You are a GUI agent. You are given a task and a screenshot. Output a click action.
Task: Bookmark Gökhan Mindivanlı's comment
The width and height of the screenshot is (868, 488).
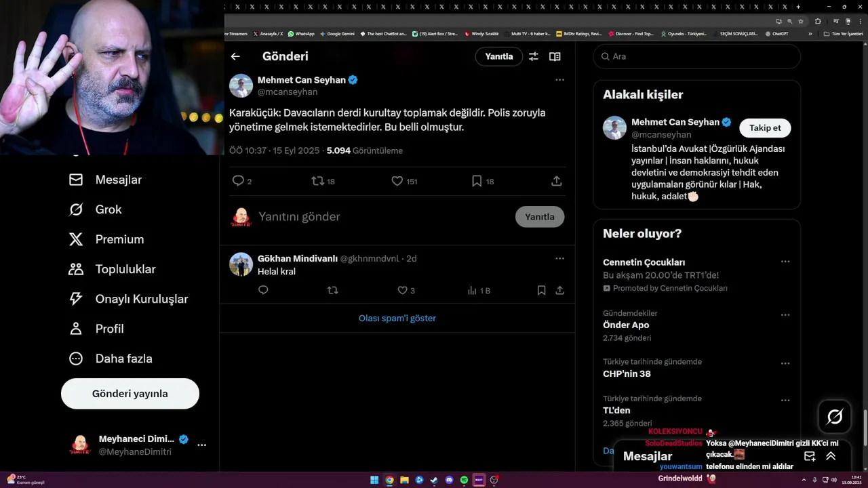point(541,290)
